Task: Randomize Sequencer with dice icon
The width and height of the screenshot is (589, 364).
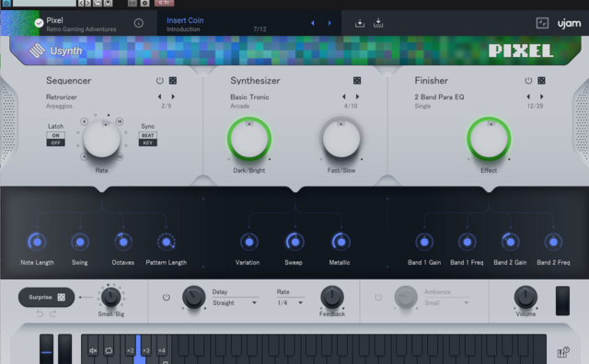Action: coord(173,80)
